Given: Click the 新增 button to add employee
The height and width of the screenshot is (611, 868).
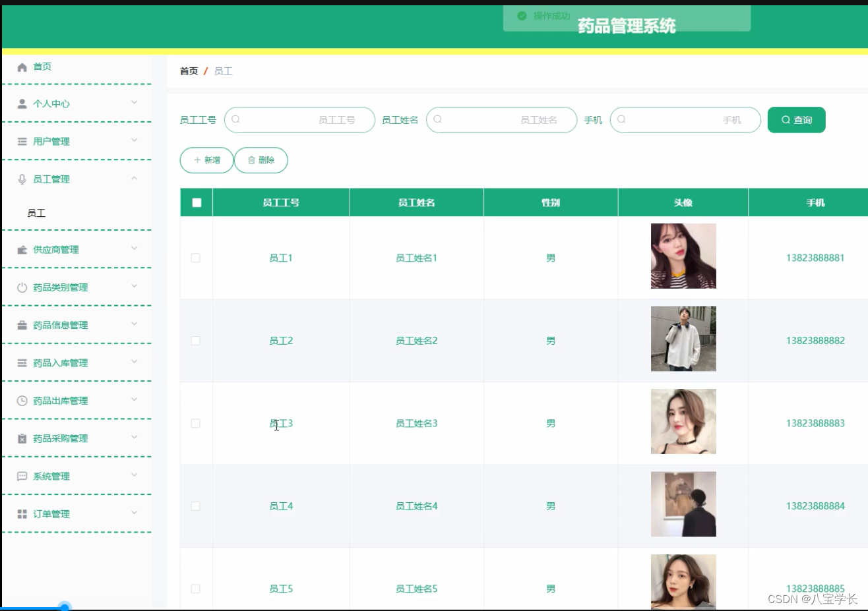Looking at the screenshot, I should click(x=206, y=160).
